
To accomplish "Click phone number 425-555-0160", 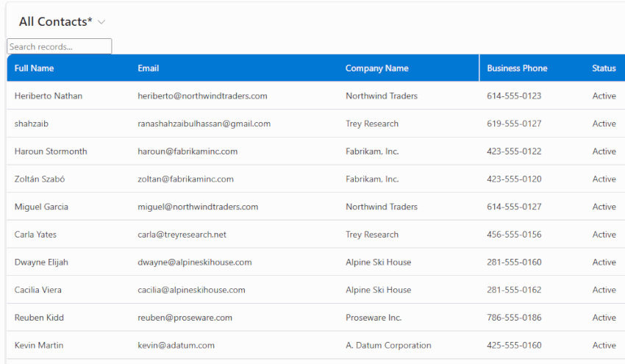I will click(514, 346).
